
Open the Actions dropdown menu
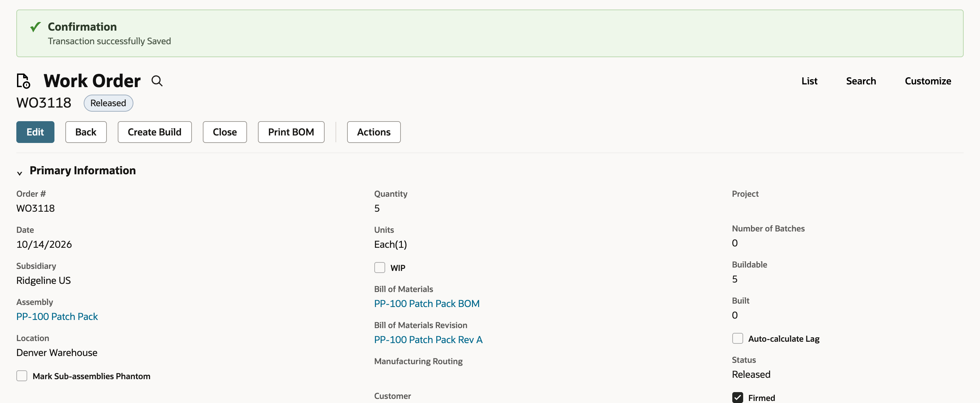click(374, 132)
